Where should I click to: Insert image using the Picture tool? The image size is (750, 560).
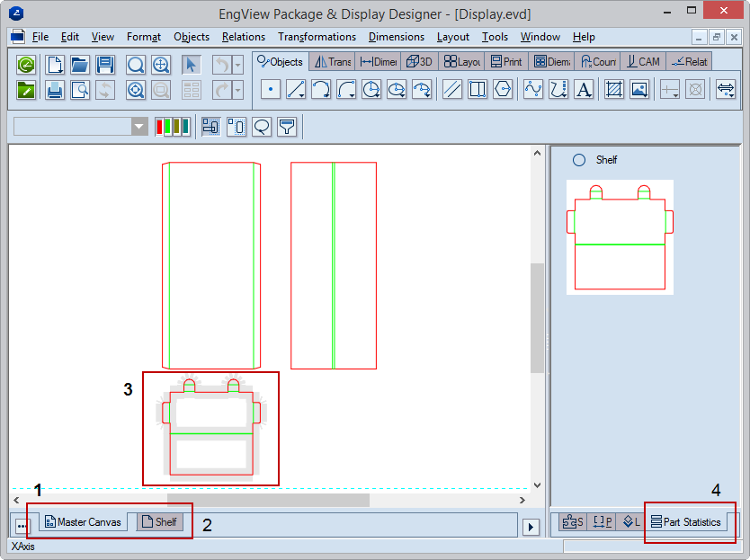coord(639,90)
